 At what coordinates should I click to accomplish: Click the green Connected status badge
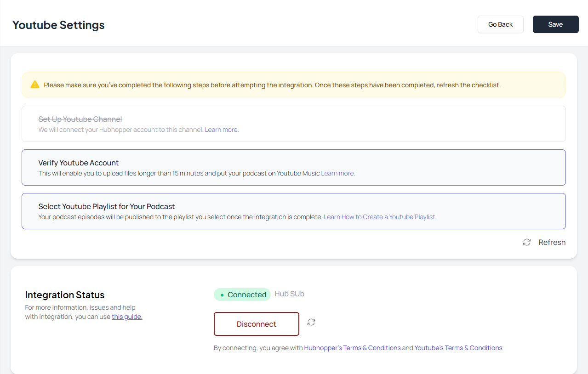coord(242,295)
